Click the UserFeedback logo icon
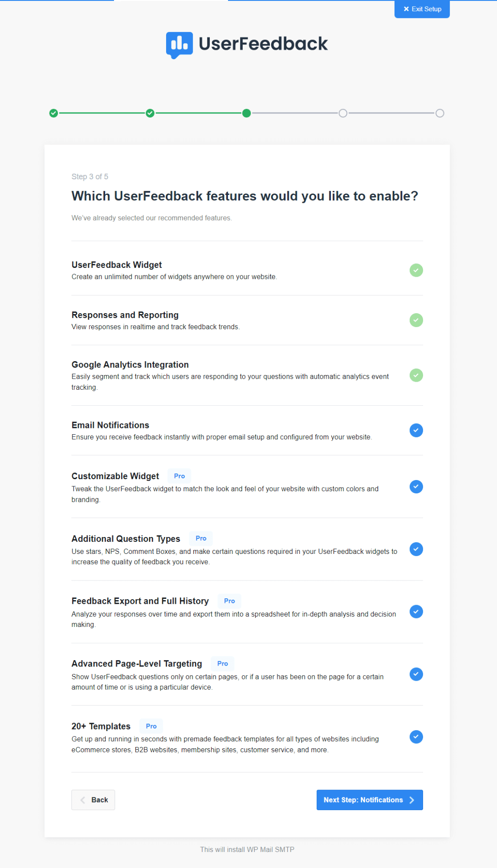The height and width of the screenshot is (868, 497). coord(179,44)
